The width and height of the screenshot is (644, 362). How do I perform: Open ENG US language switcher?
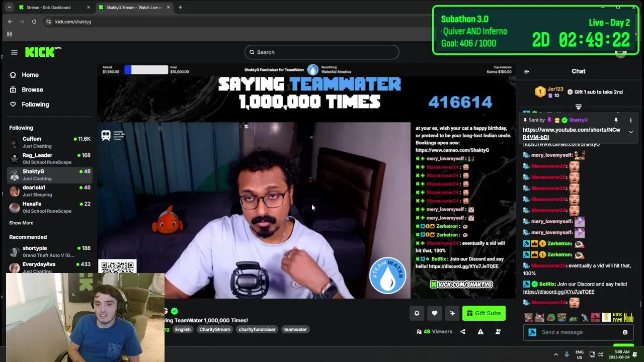(x=580, y=354)
